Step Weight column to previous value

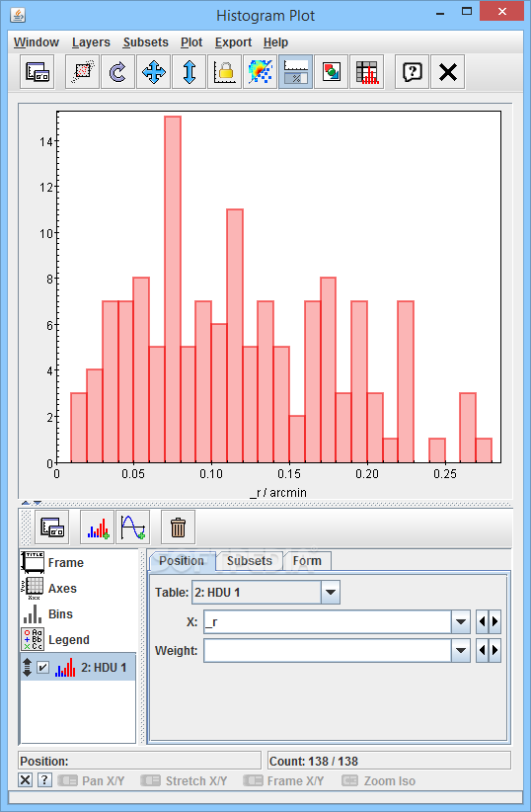482,651
